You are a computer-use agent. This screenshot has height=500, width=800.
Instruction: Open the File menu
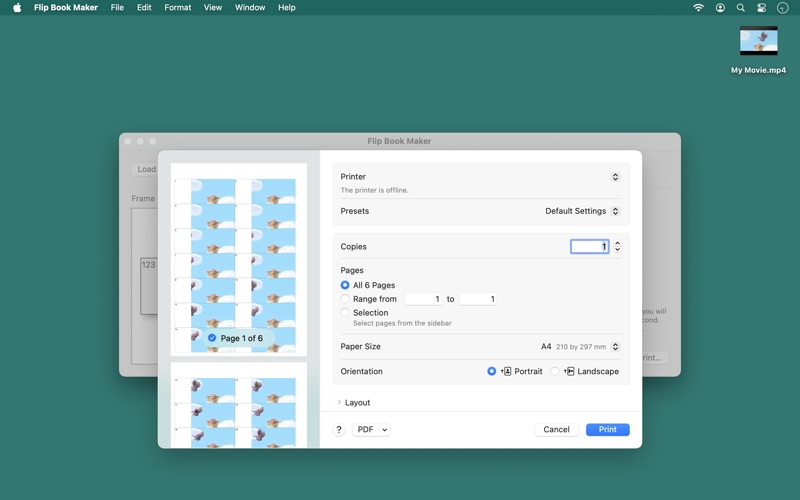point(117,8)
